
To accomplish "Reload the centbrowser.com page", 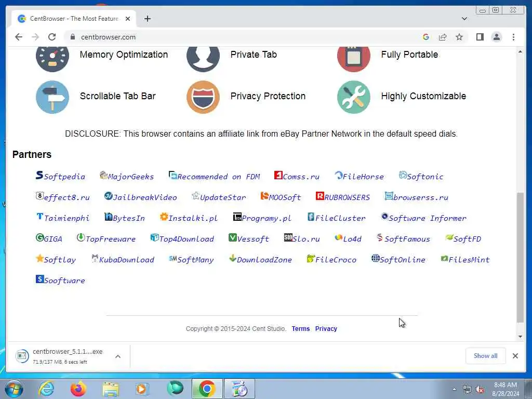I will (51, 37).
